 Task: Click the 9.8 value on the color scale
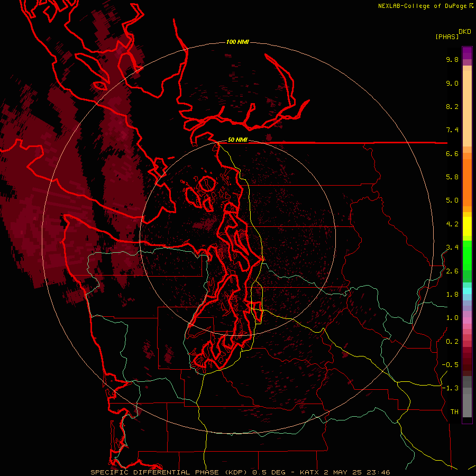click(x=452, y=59)
